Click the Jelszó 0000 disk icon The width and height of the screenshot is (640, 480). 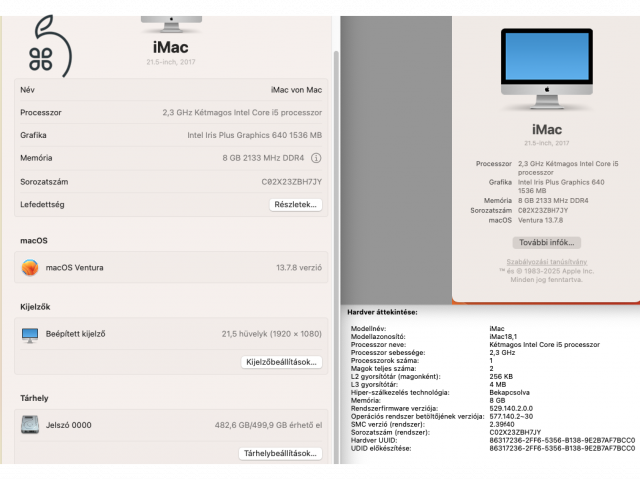pyautogui.click(x=30, y=424)
